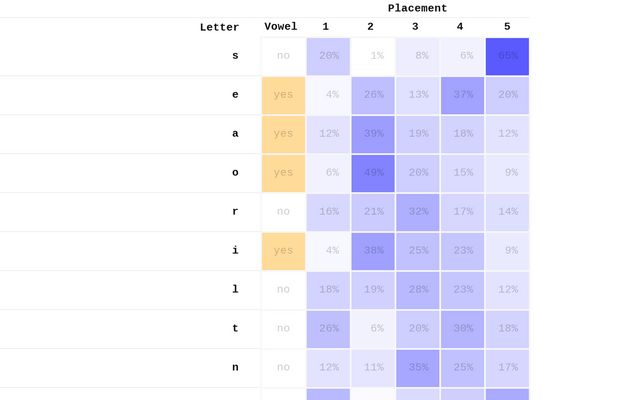Click the 38% cell in row i
640x400 pixels.
tap(372, 250)
